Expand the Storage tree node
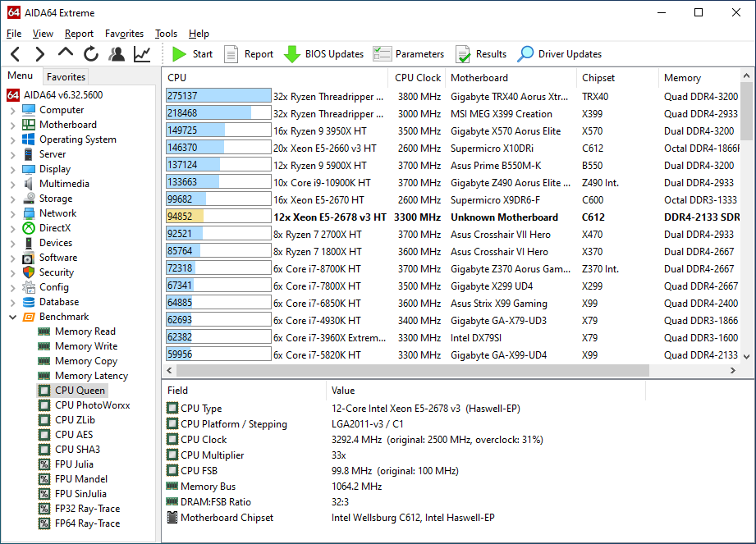 pos(12,199)
